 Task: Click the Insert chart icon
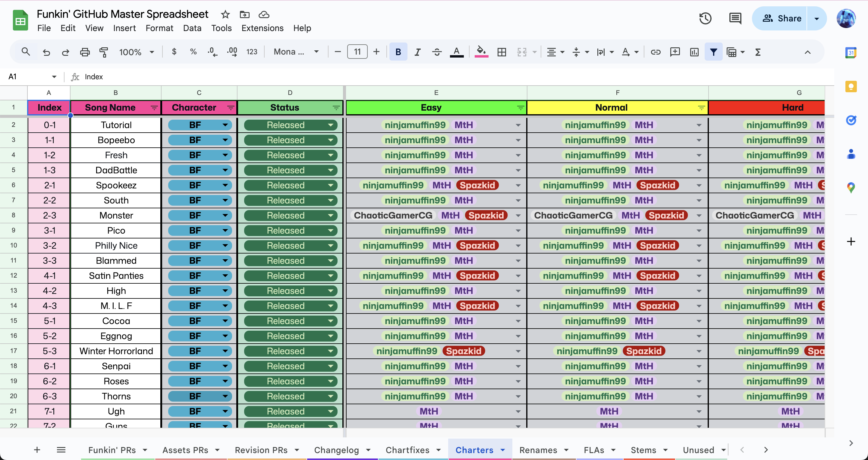(x=694, y=52)
